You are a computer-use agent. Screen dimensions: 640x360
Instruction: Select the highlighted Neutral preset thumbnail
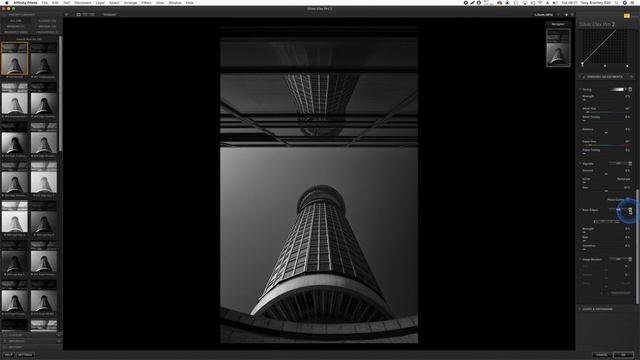point(15,58)
